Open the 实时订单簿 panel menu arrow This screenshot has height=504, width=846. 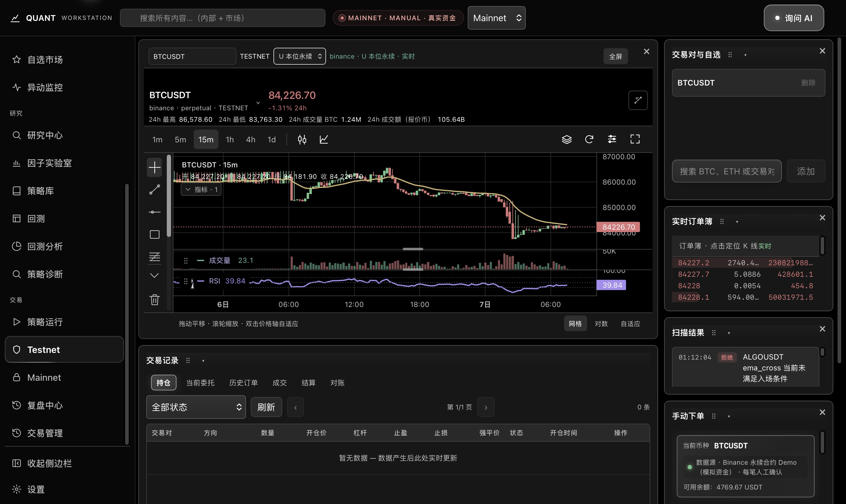click(737, 222)
